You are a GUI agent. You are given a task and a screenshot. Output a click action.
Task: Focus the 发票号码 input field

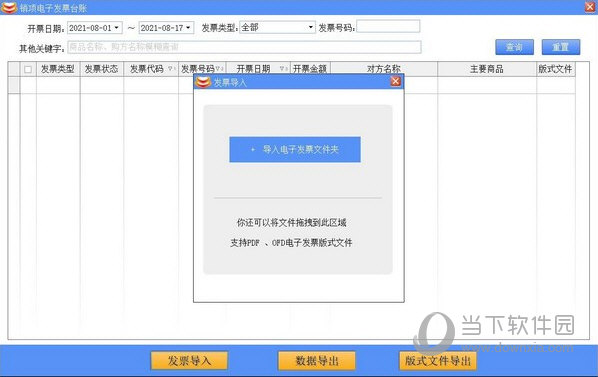tap(388, 26)
